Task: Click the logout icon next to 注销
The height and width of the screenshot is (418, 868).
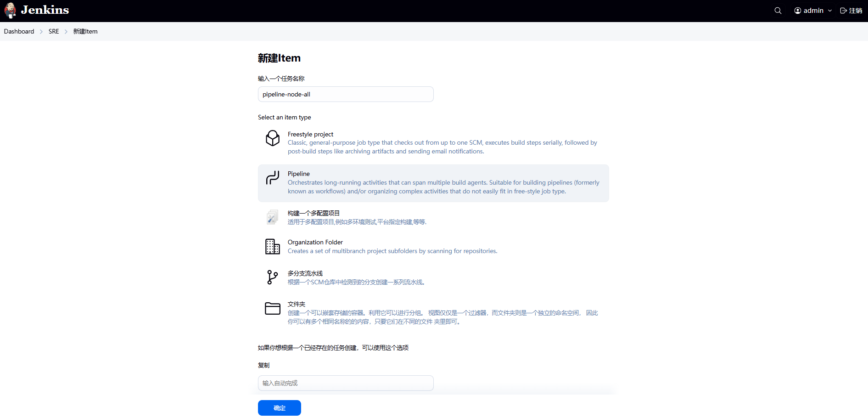Action: pos(843,11)
